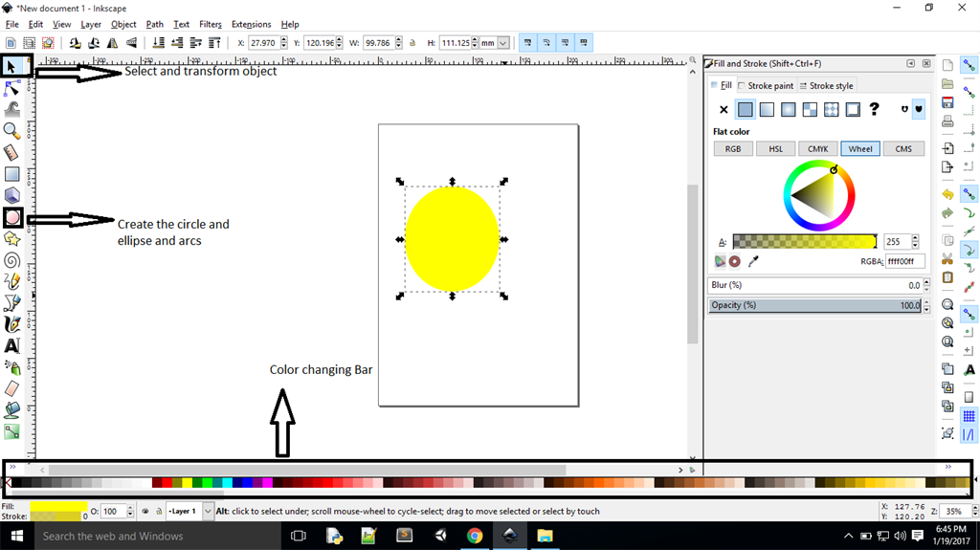The width and height of the screenshot is (980, 550).
Task: Pick the cyan swatch in the palette
Action: click(229, 483)
